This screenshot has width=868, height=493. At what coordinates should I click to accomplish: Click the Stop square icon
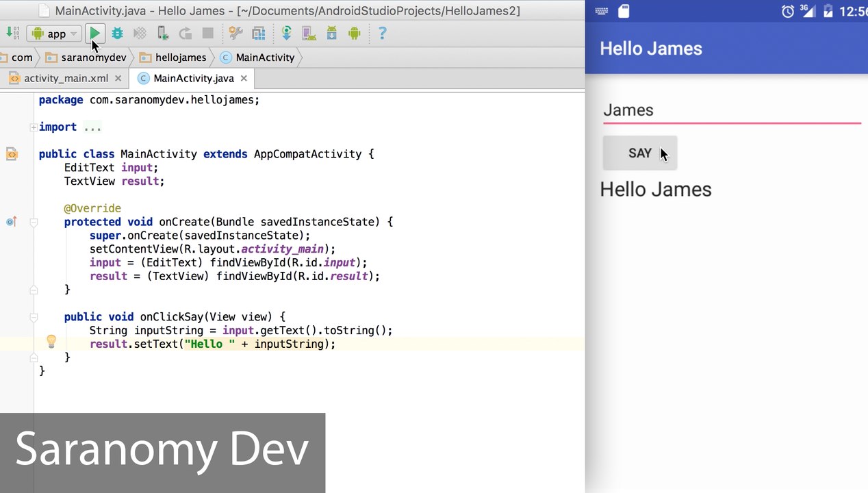pos(208,33)
